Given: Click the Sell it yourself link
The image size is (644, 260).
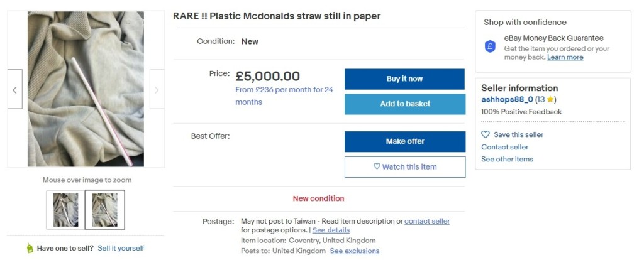Looking at the screenshot, I should coord(121,248).
